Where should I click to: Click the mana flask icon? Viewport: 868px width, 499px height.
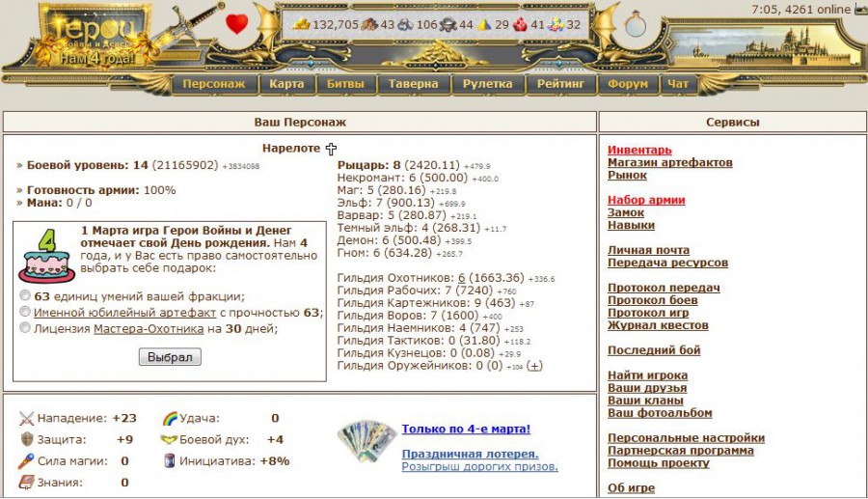tap(635, 24)
